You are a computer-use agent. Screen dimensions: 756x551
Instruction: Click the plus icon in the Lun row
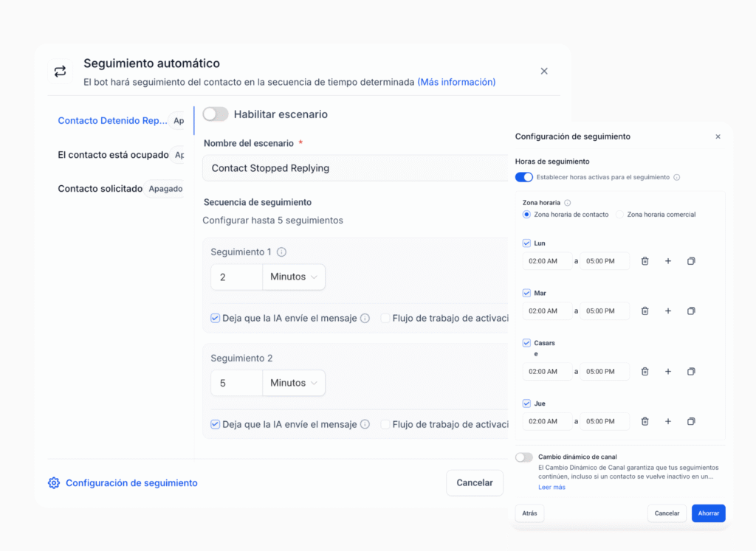(x=668, y=261)
